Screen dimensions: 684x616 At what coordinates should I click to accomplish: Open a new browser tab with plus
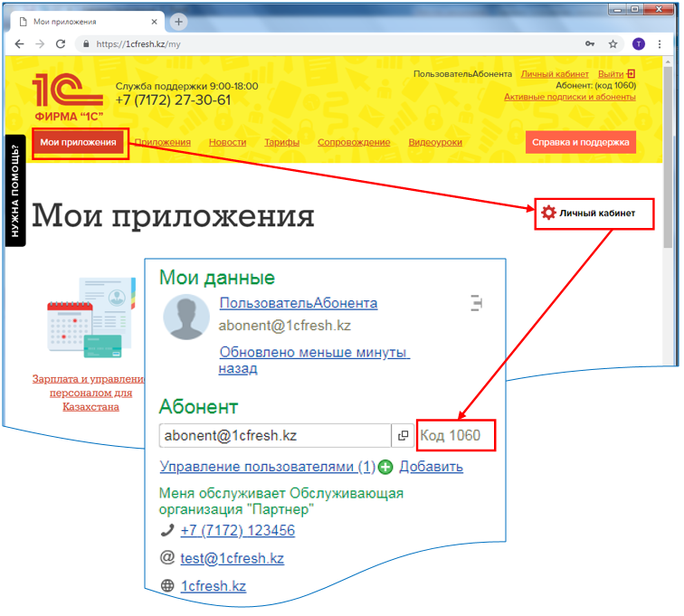pos(178,22)
